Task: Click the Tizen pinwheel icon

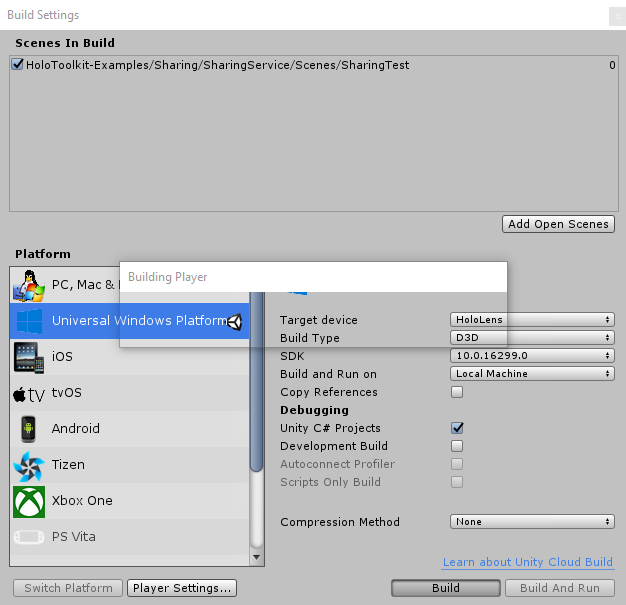Action: [x=29, y=466]
